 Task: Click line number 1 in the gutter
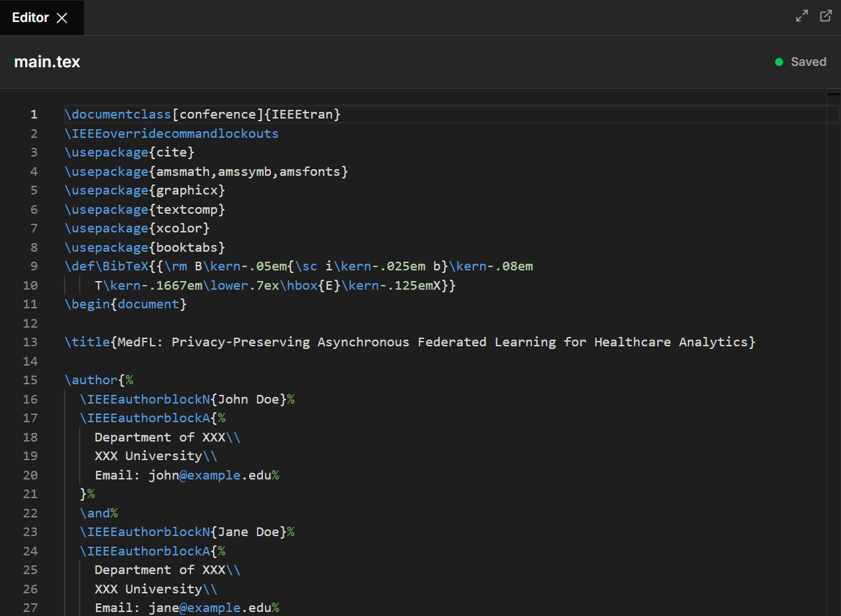point(34,115)
